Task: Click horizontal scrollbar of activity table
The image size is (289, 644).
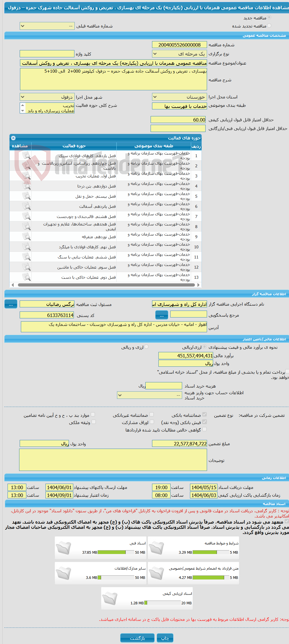Action: (106, 285)
